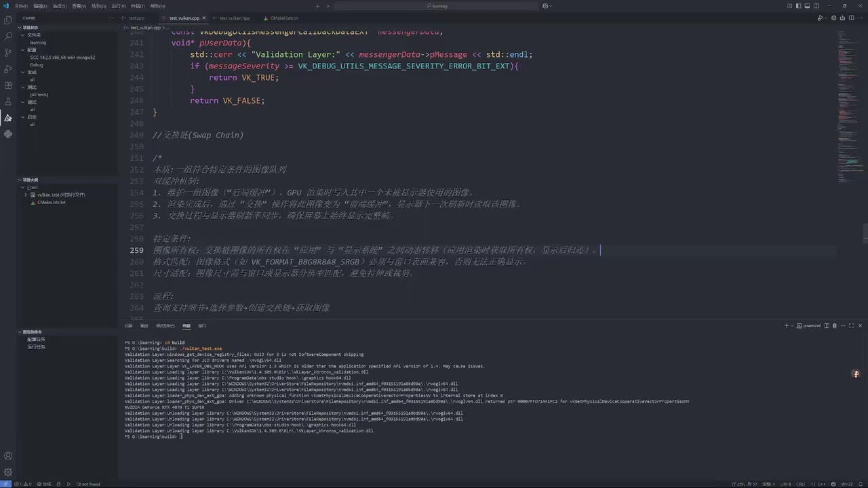The image size is (868, 488).
Task: Open the 查看 (View) menu
Action: [79, 5]
